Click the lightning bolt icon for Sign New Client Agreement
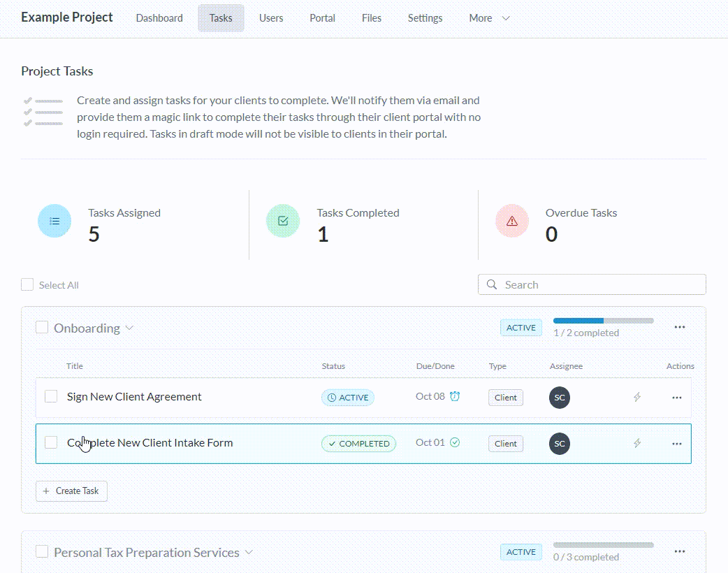 tap(636, 397)
